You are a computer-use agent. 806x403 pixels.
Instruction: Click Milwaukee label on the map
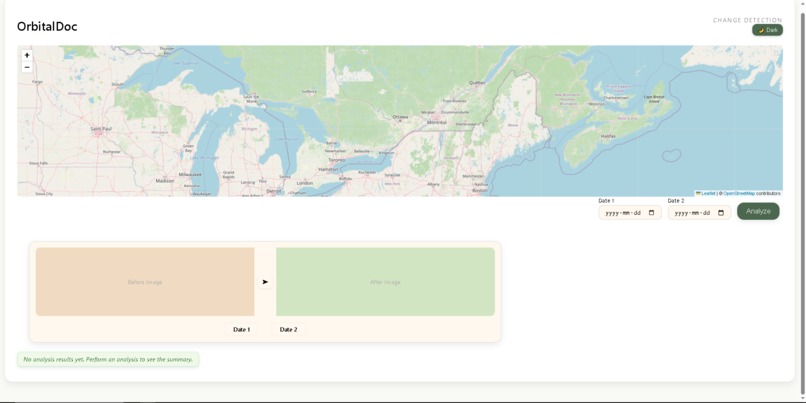click(190, 174)
